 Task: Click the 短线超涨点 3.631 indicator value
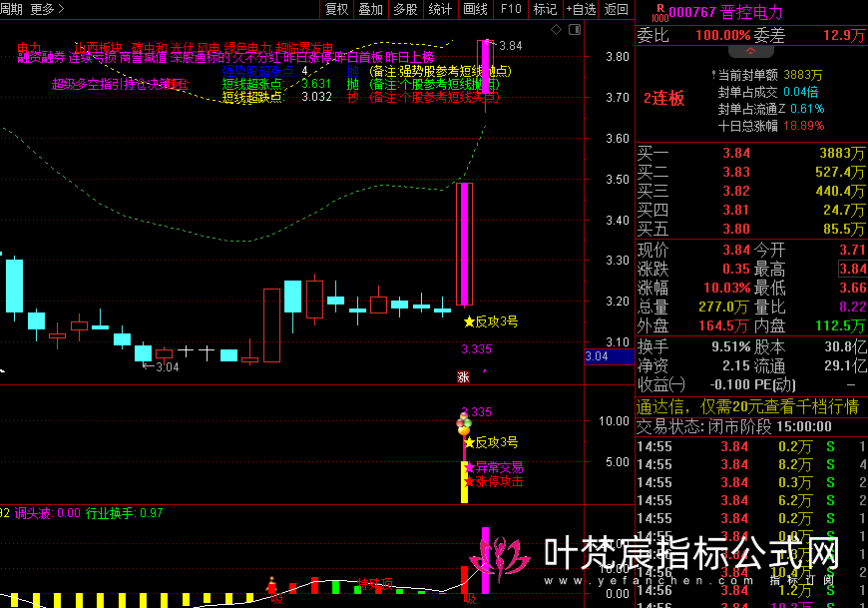[316, 84]
